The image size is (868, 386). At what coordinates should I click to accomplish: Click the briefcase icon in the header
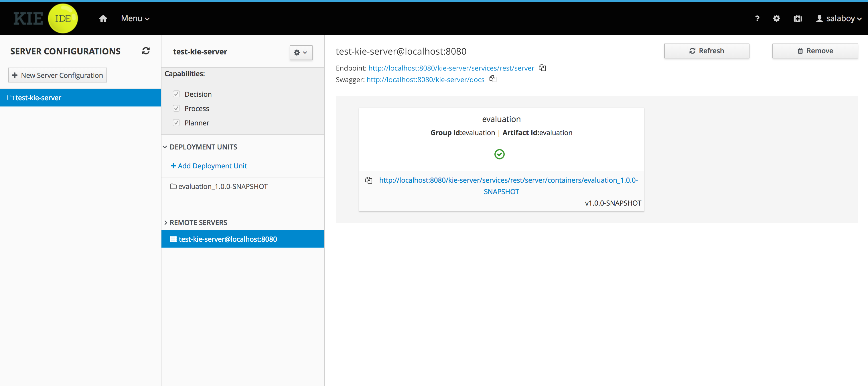[x=798, y=19]
